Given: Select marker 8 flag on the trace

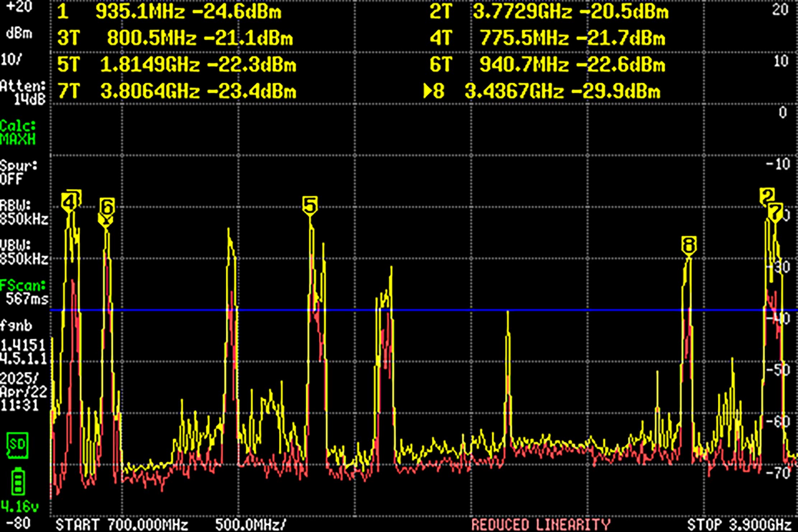Looking at the screenshot, I should point(688,244).
